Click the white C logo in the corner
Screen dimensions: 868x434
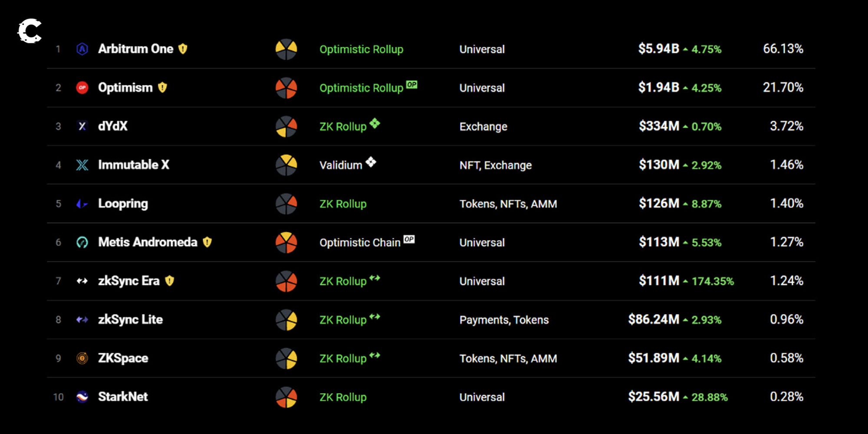[x=30, y=31]
